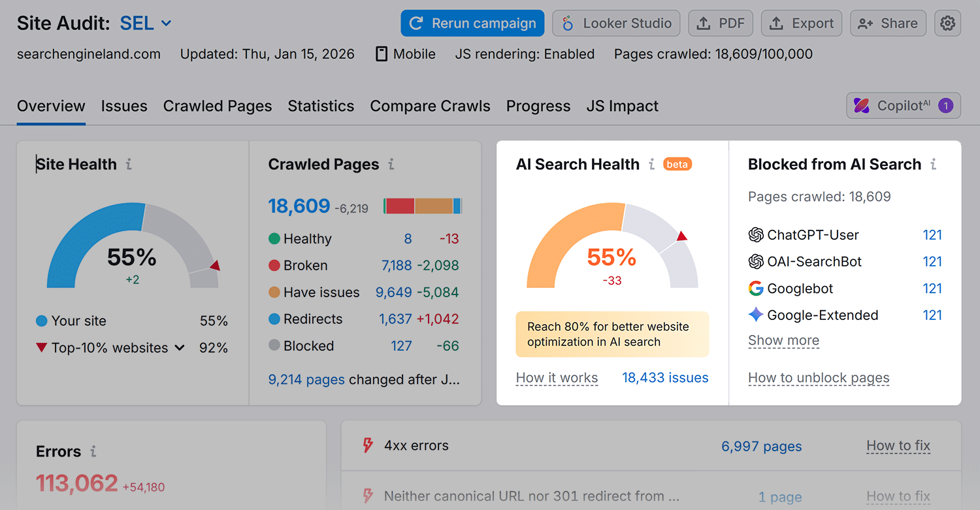Click How to unblock pages link
Image resolution: width=980 pixels, height=510 pixels.
pyautogui.click(x=819, y=377)
